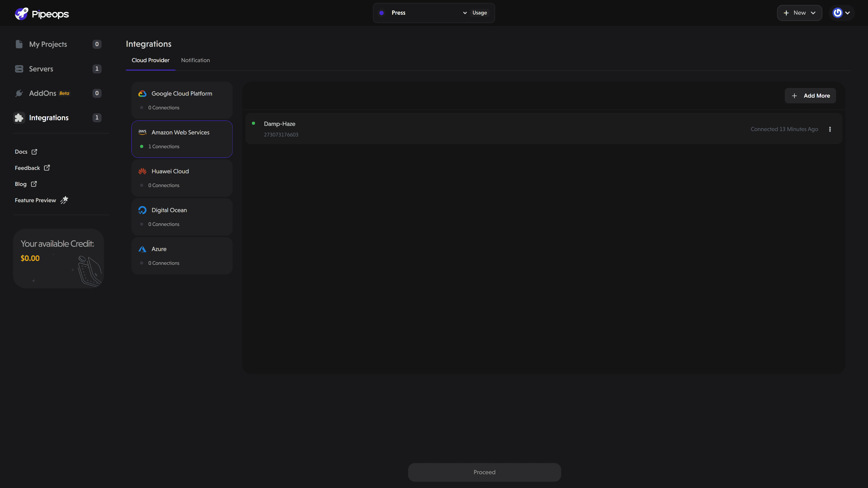Click the plus icon in Add More
The width and height of the screenshot is (868, 488).
[794, 96]
